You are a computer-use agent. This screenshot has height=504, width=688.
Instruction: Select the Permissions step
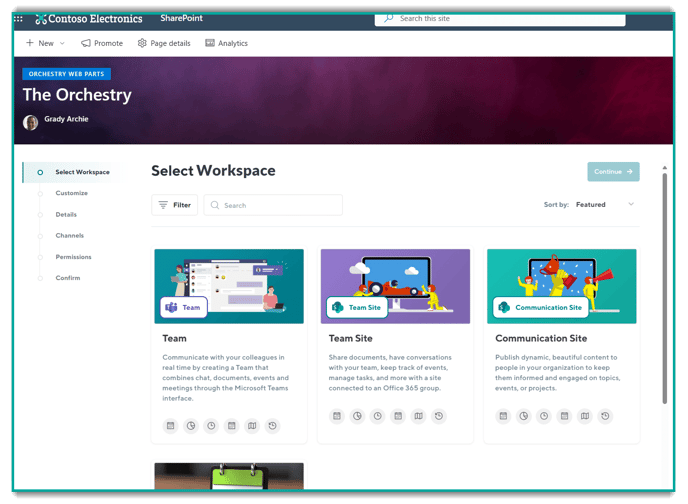pos(73,257)
